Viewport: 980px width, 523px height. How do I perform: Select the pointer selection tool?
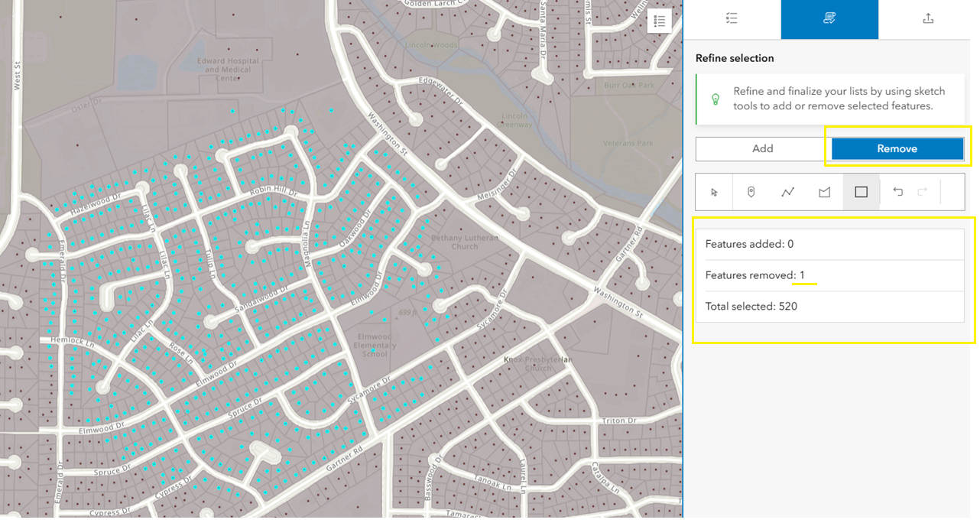714,192
